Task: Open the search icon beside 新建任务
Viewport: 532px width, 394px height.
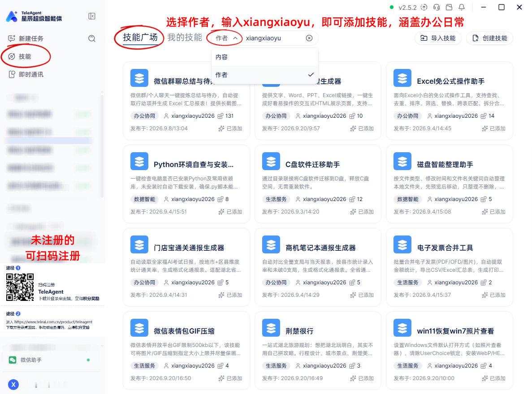Action: 91,39
